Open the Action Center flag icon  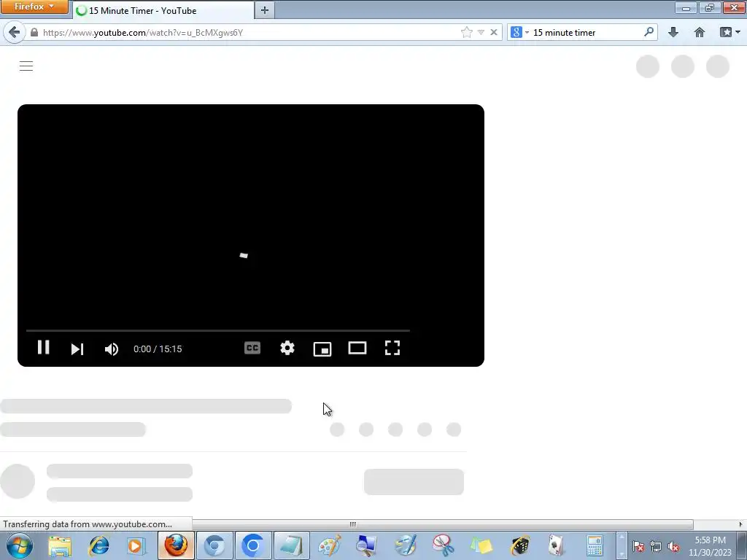tap(638, 547)
